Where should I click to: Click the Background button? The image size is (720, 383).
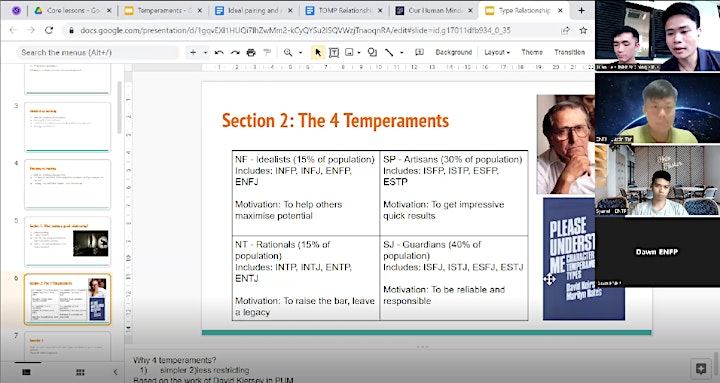454,52
